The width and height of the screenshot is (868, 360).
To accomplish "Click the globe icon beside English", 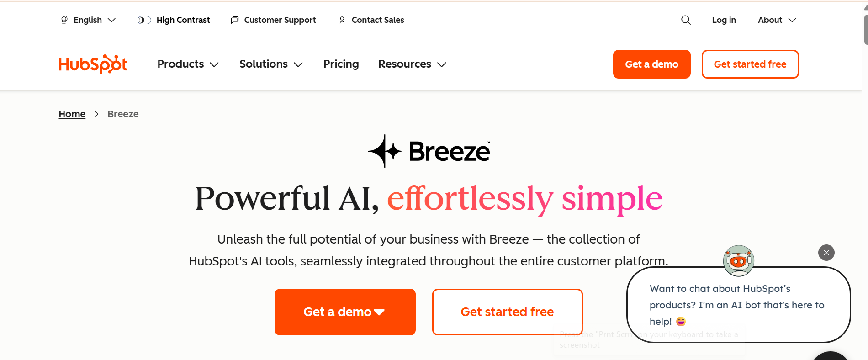I will click(x=64, y=20).
